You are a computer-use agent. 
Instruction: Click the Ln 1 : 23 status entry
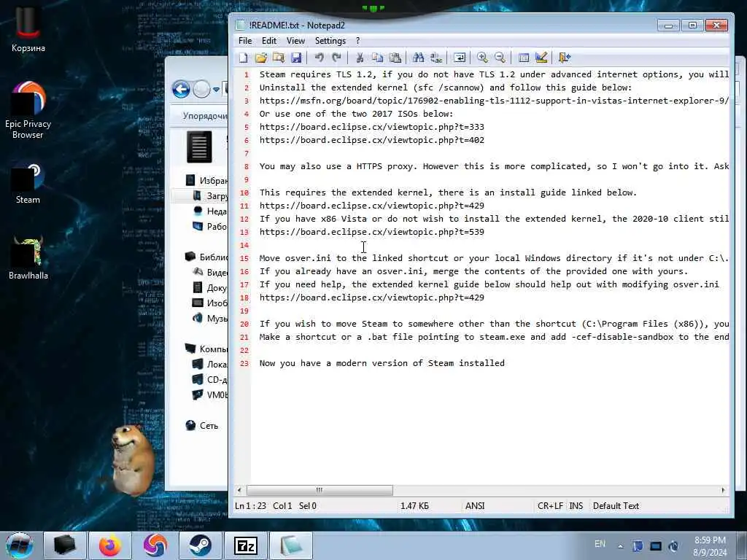point(250,506)
